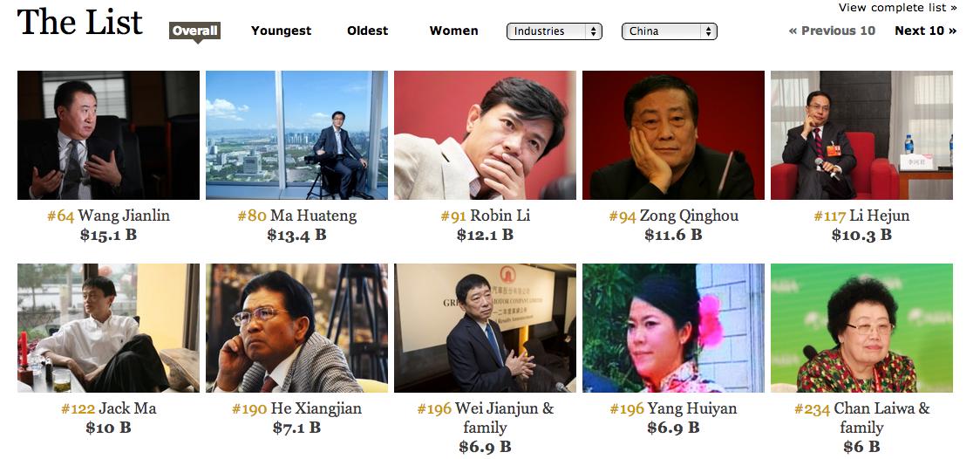980x459 pixels.
Task: Open Ma Huateng's photo thumbnail
Action: 296,135
